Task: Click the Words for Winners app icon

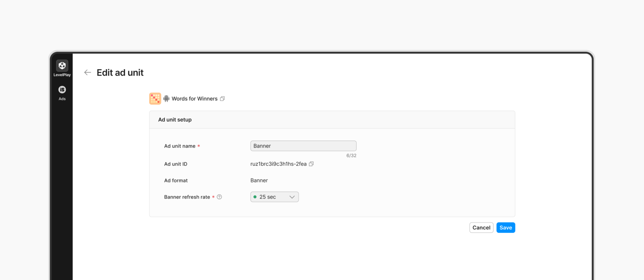Action: tap(155, 99)
